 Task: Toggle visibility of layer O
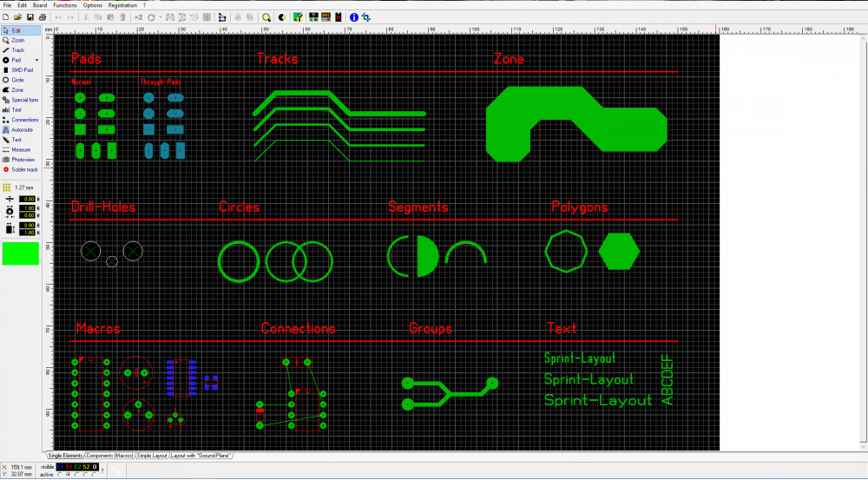click(95, 467)
